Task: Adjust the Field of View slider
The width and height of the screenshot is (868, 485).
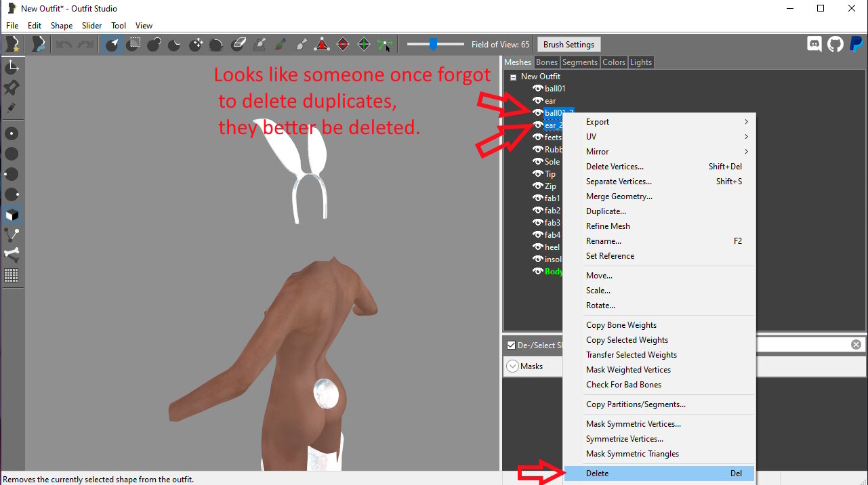Action: pyautogui.click(x=434, y=45)
